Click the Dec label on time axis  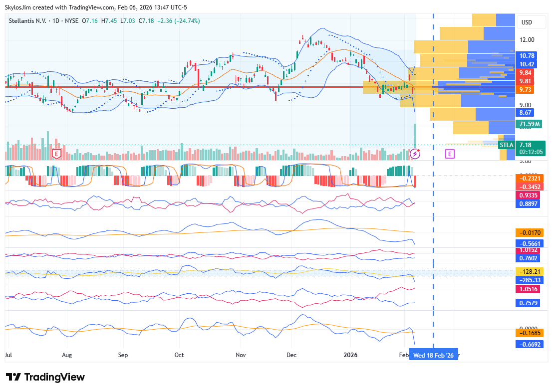coord(292,356)
